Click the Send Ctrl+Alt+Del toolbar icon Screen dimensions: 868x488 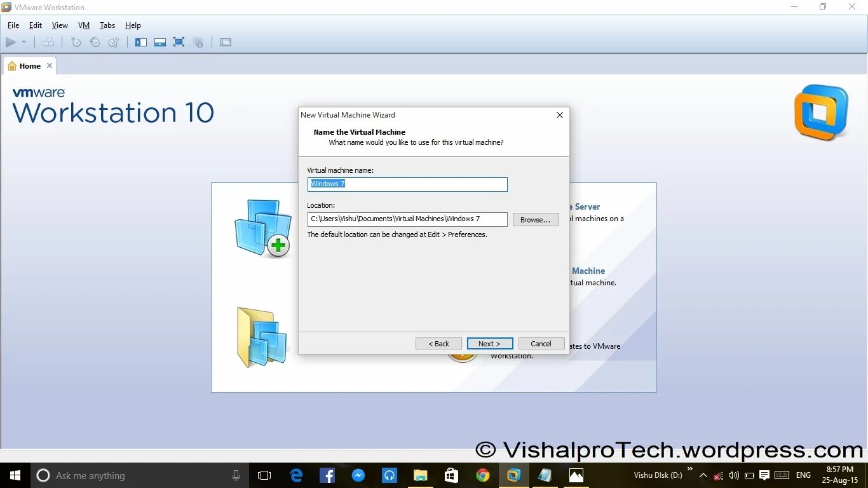(48, 43)
